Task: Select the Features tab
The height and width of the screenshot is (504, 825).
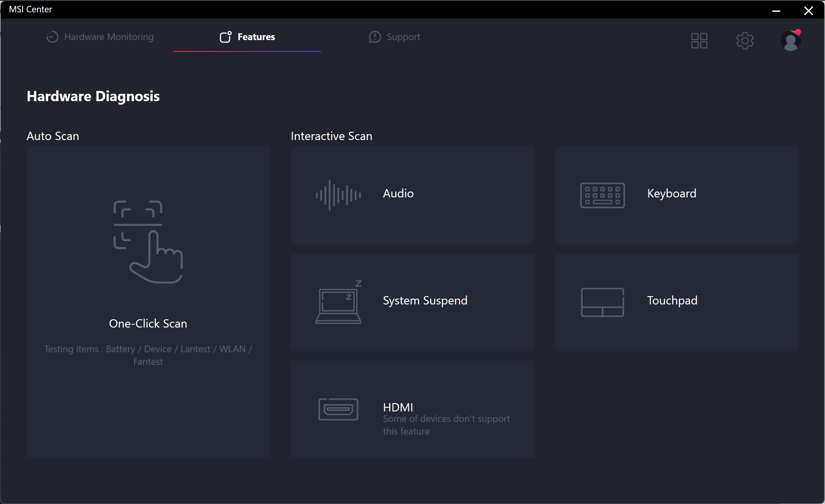Action: [256, 37]
